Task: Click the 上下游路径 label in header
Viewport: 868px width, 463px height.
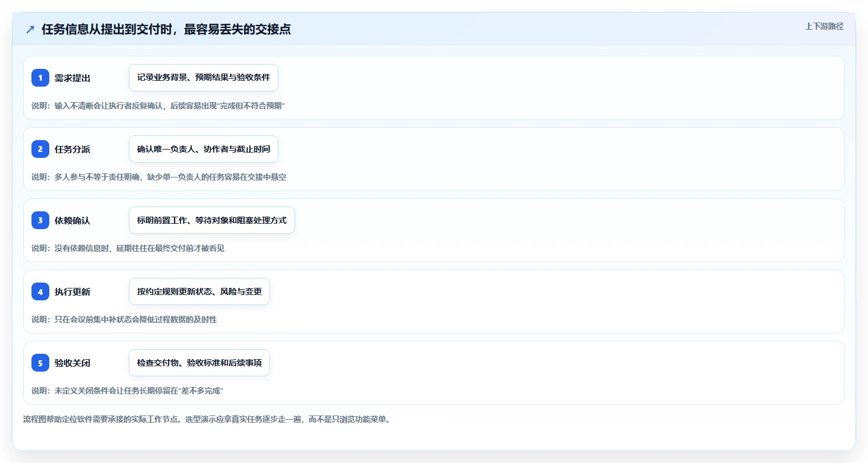Action: [x=824, y=26]
